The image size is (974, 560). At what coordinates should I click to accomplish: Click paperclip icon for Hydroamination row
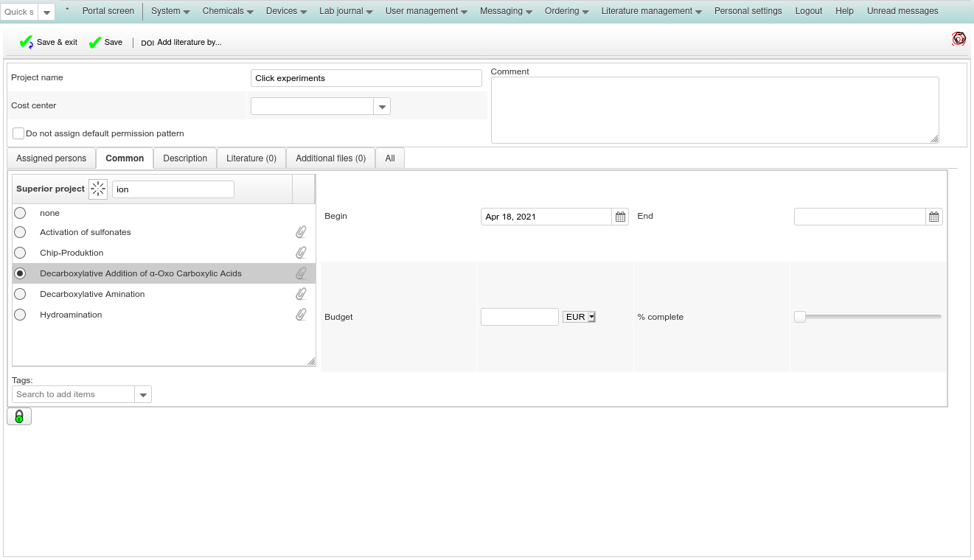coord(301,315)
